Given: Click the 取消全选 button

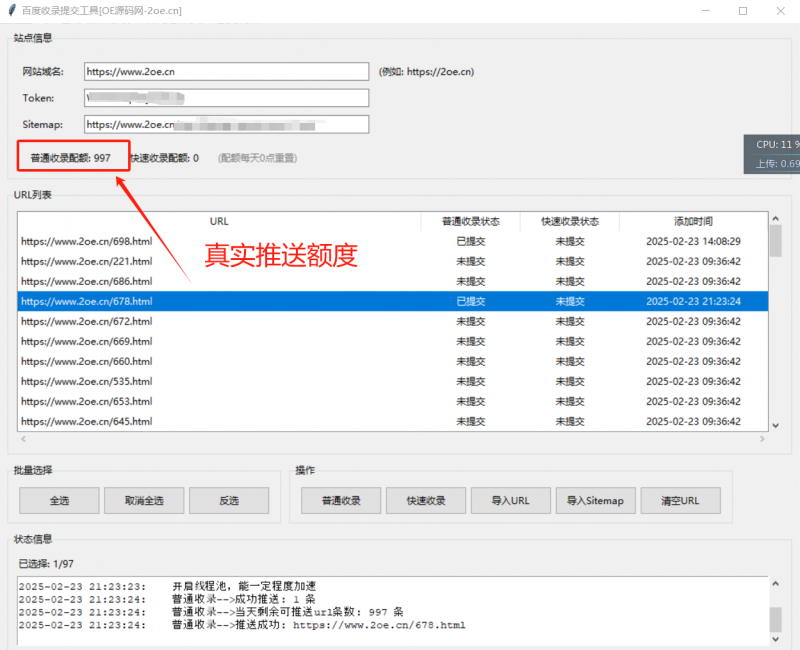Looking at the screenshot, I should pyautogui.click(x=144, y=500).
